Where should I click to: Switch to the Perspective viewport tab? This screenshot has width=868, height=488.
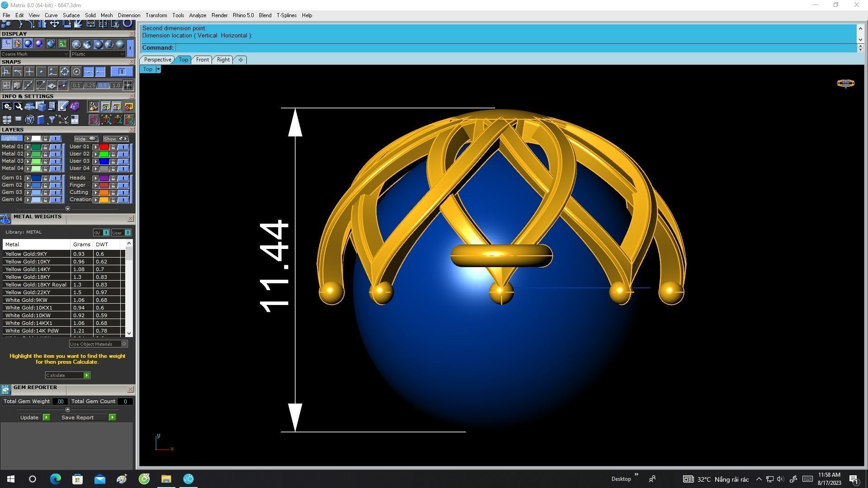(x=157, y=60)
